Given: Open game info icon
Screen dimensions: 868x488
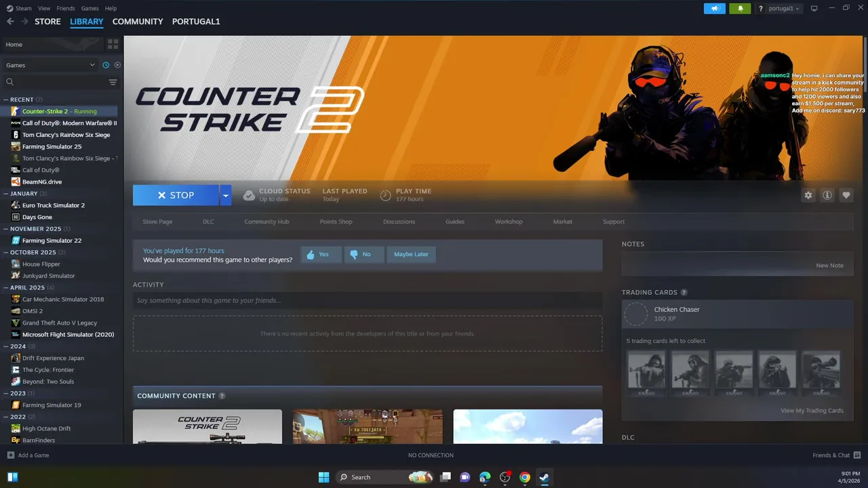Looking at the screenshot, I should [x=827, y=195].
